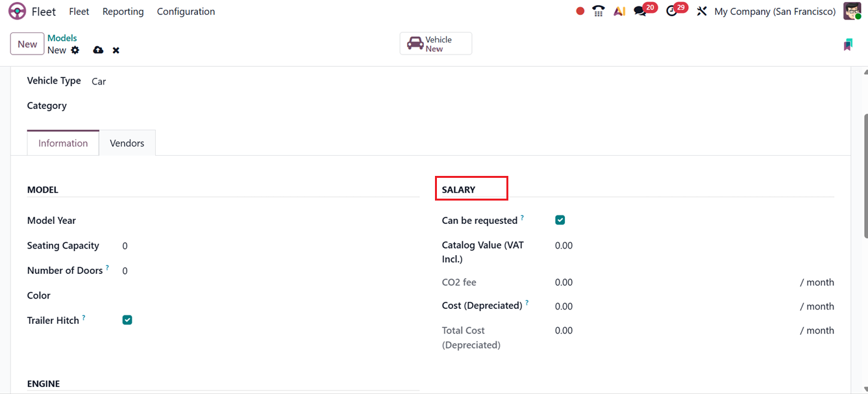
Task: Click the red recording dot icon
Action: coord(580,11)
